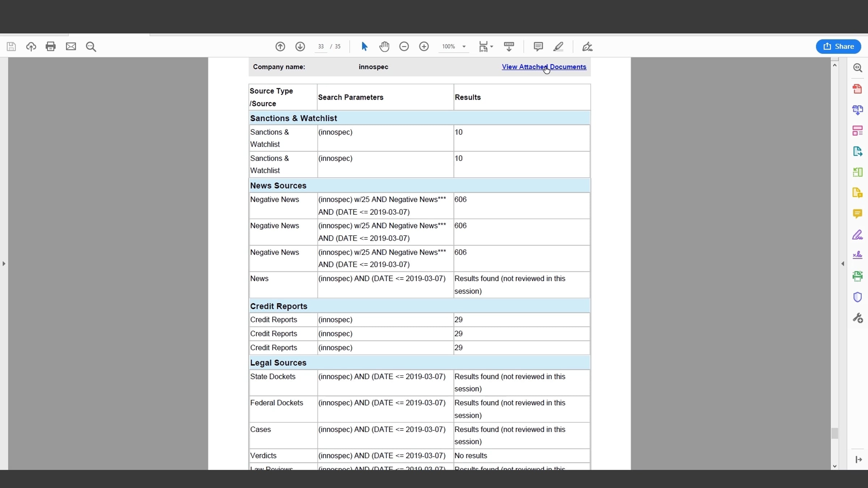This screenshot has width=868, height=488.
Task: Expand the left navigation pane arrow
Action: pos(4,264)
